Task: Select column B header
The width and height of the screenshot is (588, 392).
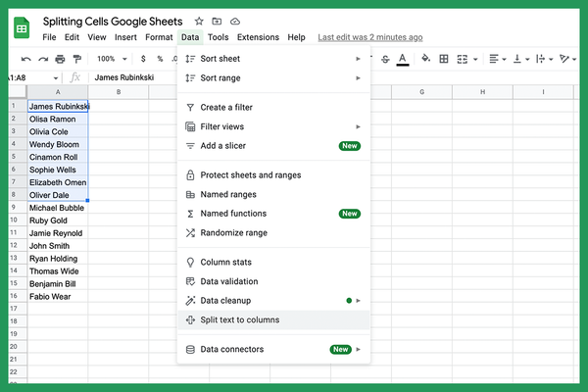Action: (x=119, y=92)
